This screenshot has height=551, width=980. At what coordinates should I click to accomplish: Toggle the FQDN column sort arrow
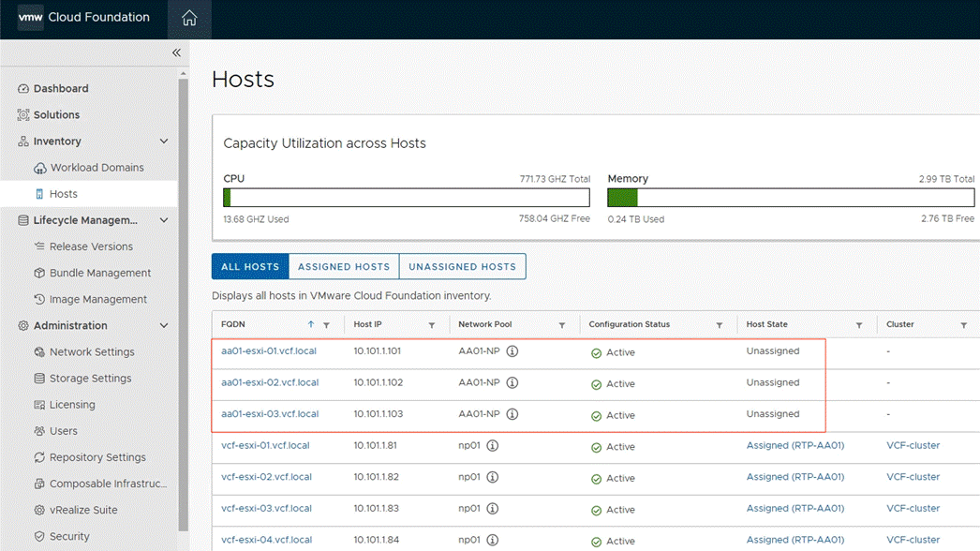(x=309, y=323)
